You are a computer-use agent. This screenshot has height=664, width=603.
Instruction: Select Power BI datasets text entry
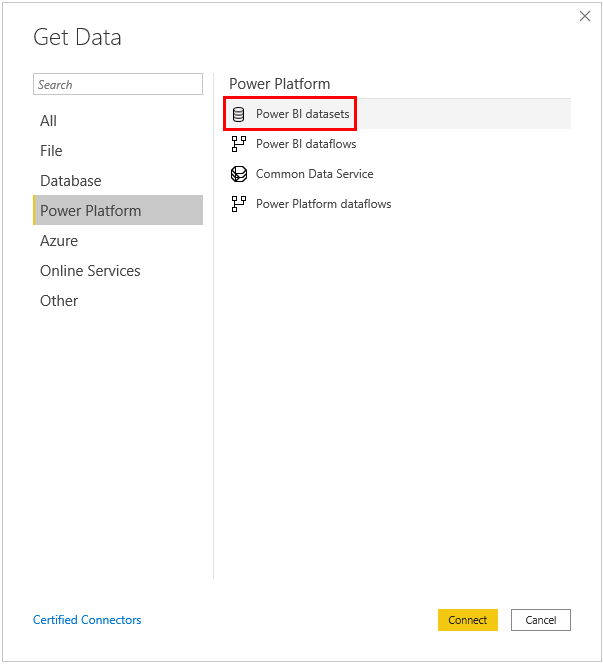pos(302,114)
